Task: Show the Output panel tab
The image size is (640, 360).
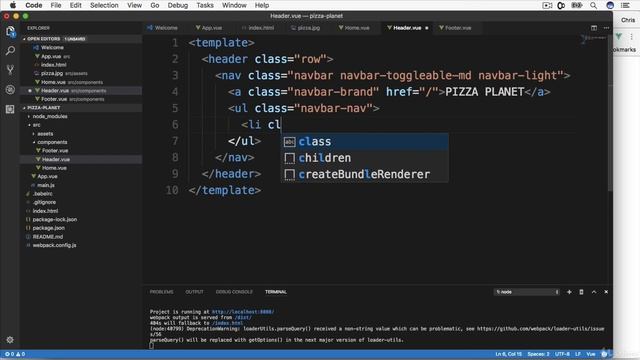Action: [194, 292]
